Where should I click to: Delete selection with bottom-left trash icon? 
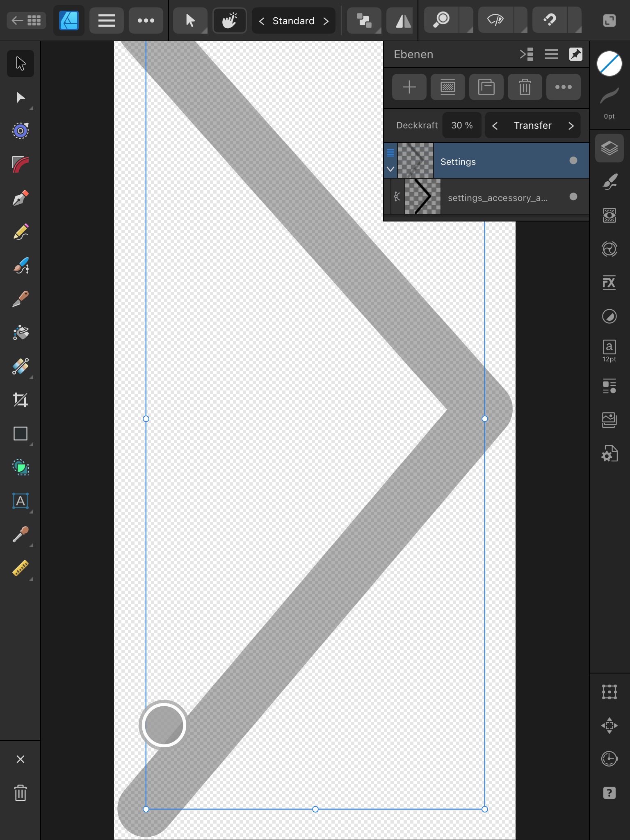21,793
